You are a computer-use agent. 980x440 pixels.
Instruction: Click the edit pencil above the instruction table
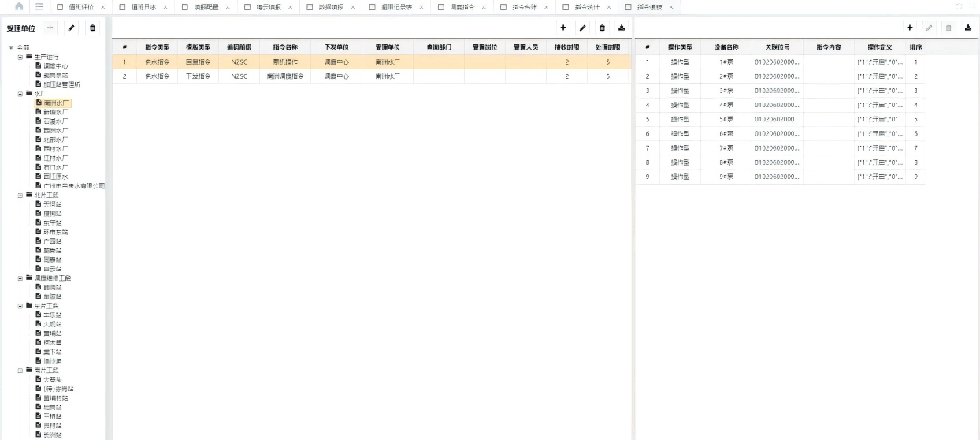coord(583,28)
